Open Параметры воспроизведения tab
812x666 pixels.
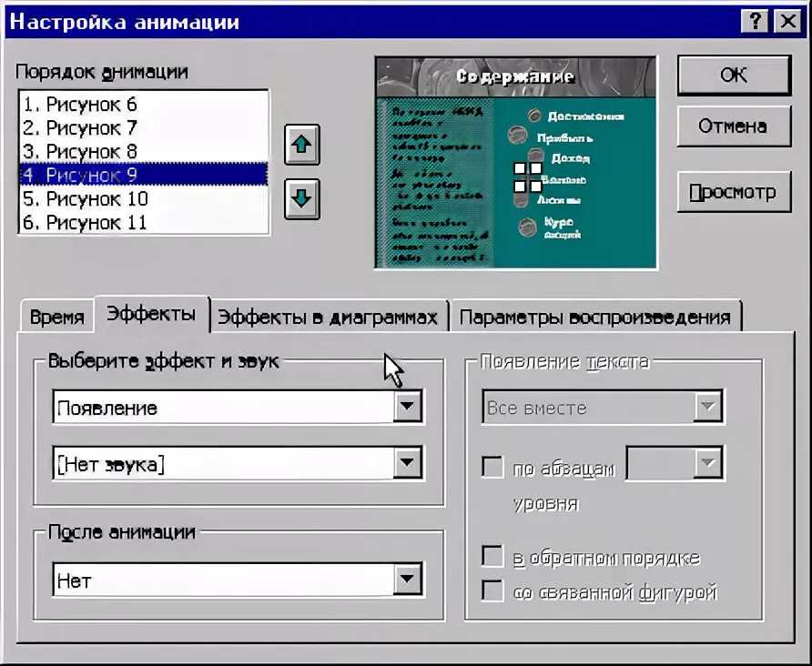pos(595,317)
